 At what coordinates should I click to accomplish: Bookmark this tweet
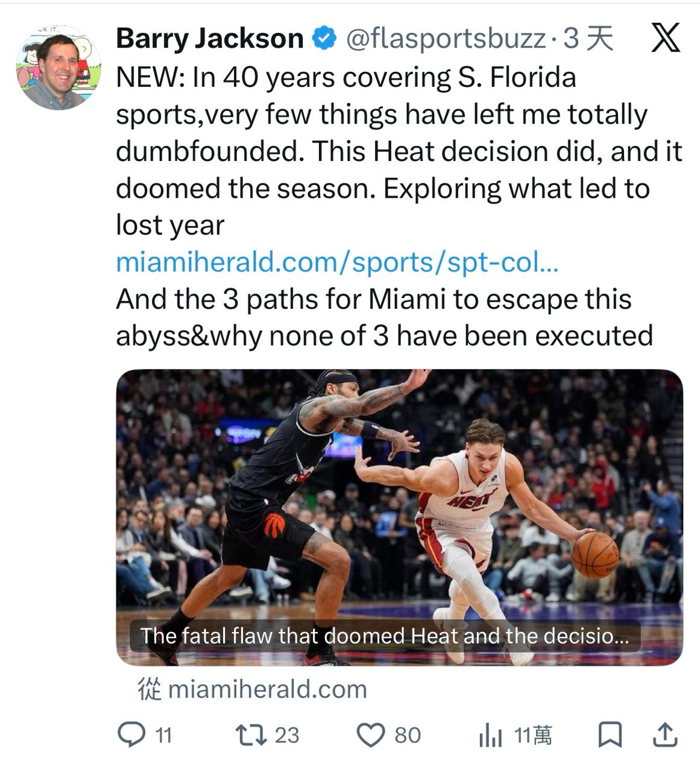tap(610, 735)
